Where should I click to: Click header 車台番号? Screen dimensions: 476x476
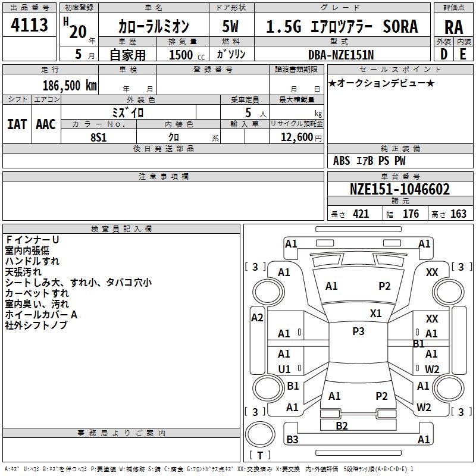(400, 176)
